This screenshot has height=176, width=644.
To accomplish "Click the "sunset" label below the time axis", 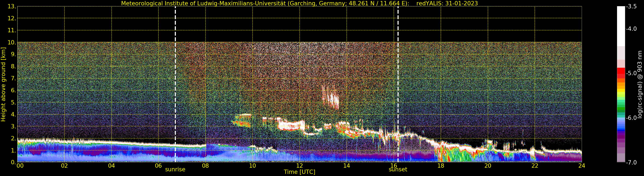I will tap(398, 169).
